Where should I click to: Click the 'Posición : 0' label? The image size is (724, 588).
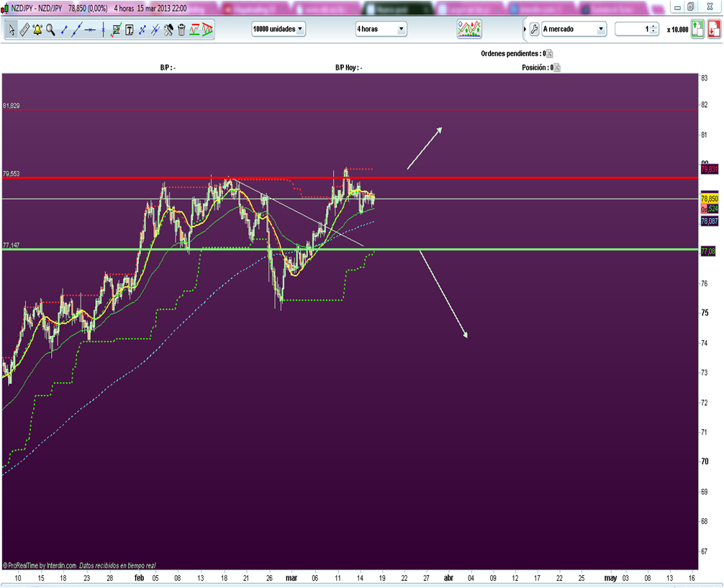coord(538,68)
